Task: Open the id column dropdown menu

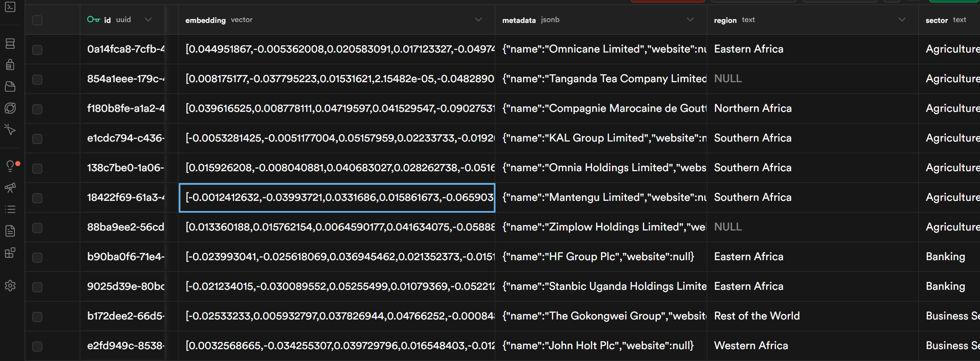Action: tap(148, 19)
